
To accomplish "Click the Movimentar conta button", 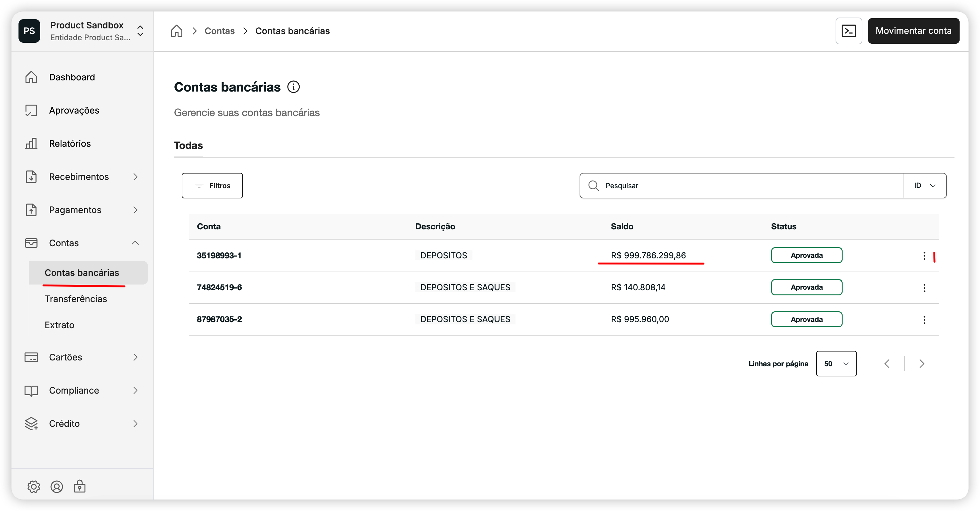I will (x=913, y=31).
